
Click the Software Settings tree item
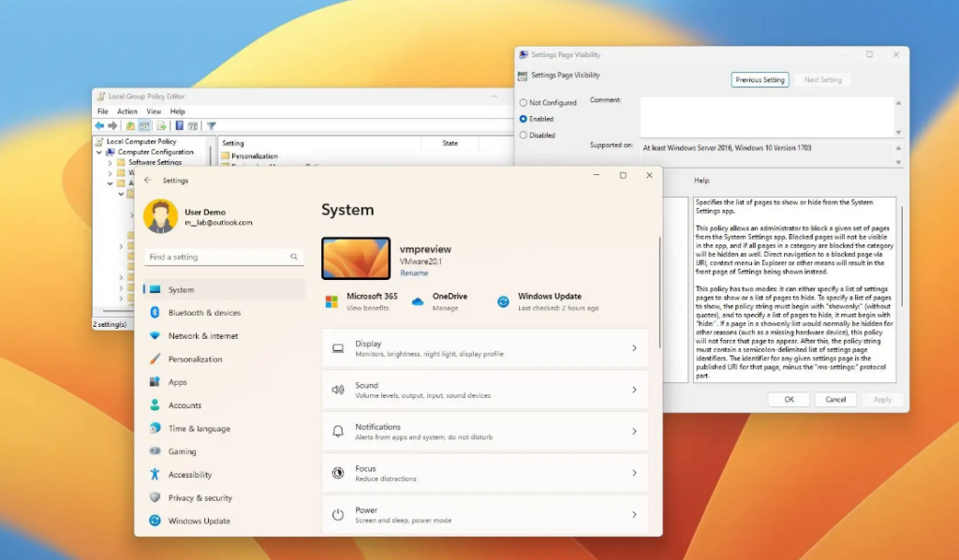coord(155,163)
